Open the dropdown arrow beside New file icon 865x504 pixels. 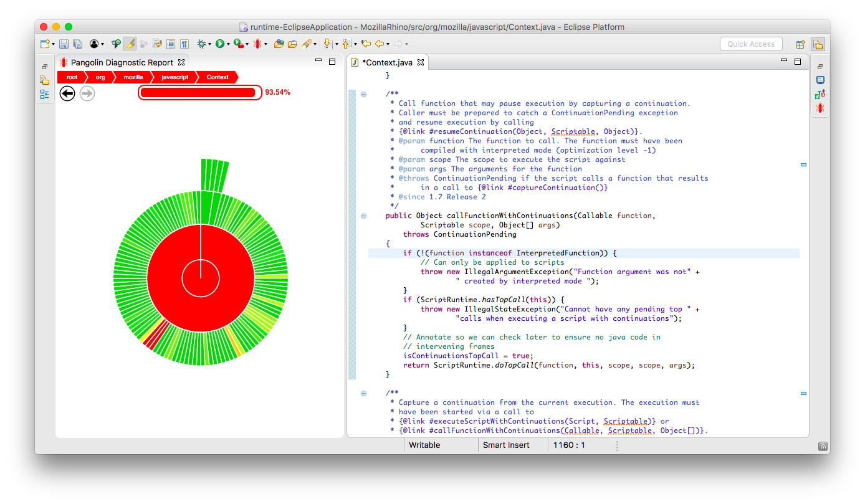point(53,44)
